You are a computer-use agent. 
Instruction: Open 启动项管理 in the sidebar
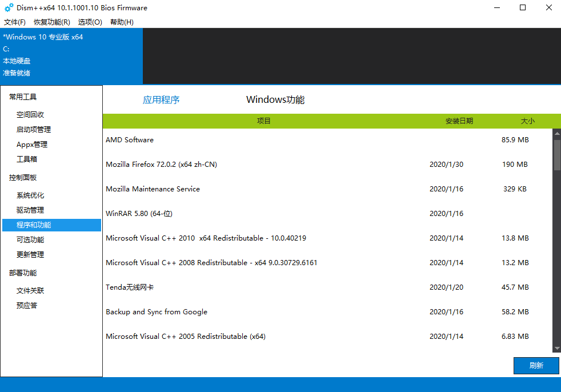click(x=34, y=129)
